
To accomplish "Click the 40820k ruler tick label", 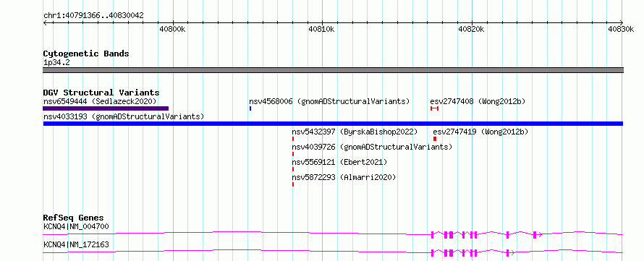I will (473, 29).
